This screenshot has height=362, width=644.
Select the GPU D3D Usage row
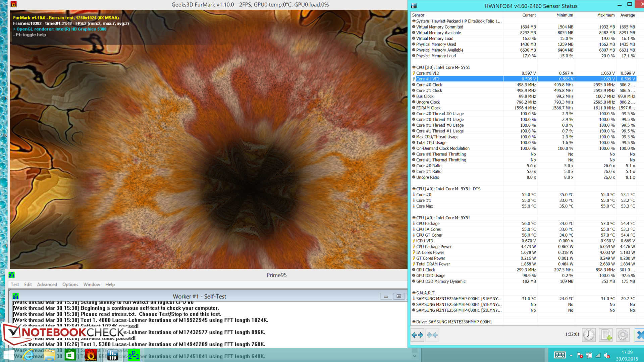524,276
